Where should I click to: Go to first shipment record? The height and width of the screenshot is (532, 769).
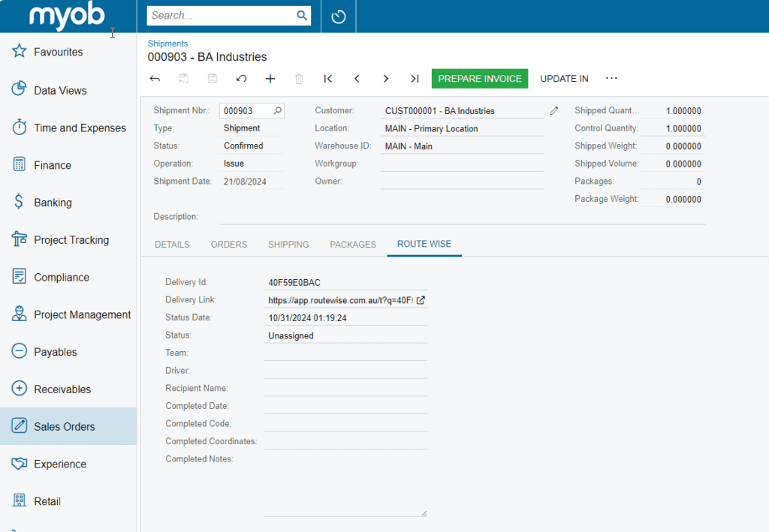click(x=328, y=79)
